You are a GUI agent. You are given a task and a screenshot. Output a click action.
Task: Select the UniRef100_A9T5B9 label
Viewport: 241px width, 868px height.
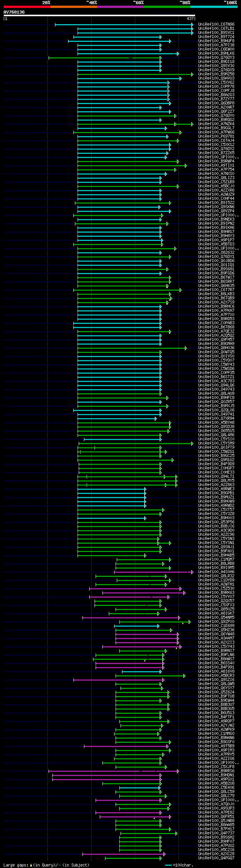pyautogui.click(x=216, y=746)
